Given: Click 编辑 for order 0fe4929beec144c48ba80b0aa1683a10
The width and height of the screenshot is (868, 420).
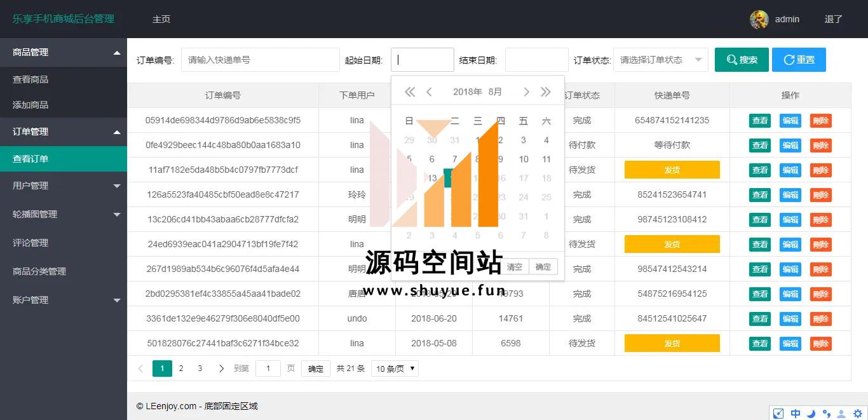Looking at the screenshot, I should pos(790,146).
